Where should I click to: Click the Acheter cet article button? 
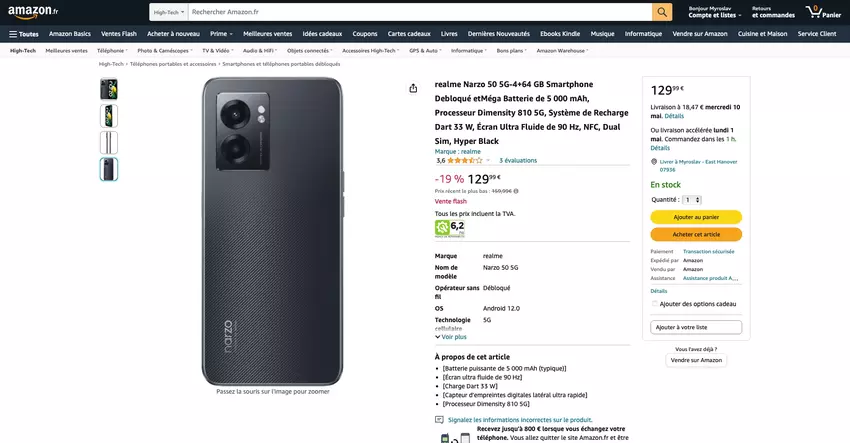[696, 234]
